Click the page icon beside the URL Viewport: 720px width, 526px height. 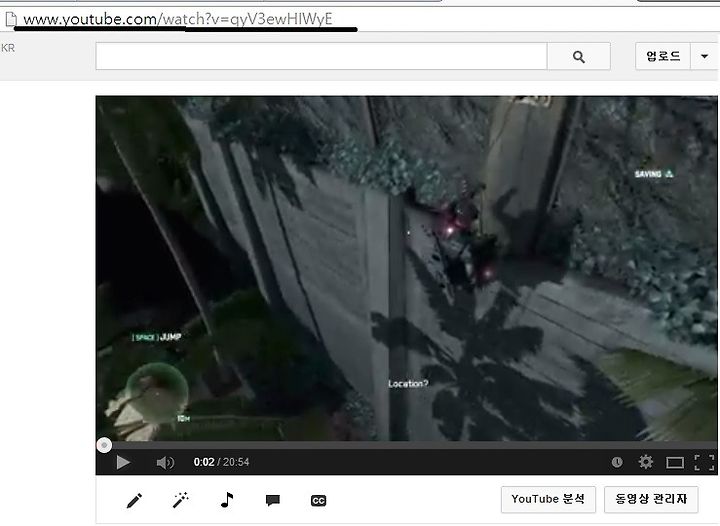coord(11,19)
